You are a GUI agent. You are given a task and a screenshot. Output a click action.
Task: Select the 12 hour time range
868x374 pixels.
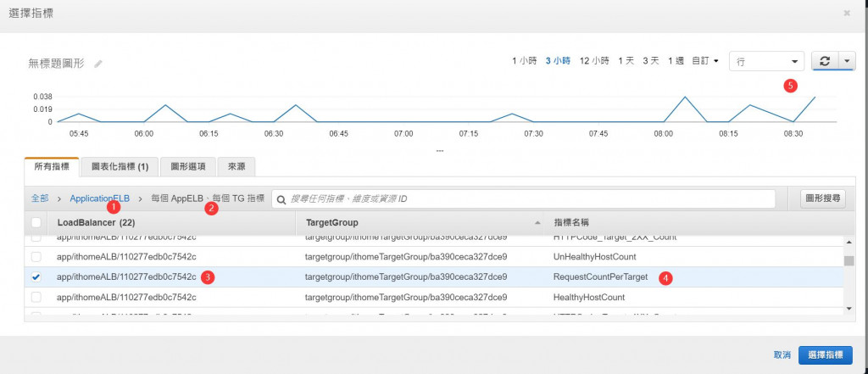[x=594, y=61]
